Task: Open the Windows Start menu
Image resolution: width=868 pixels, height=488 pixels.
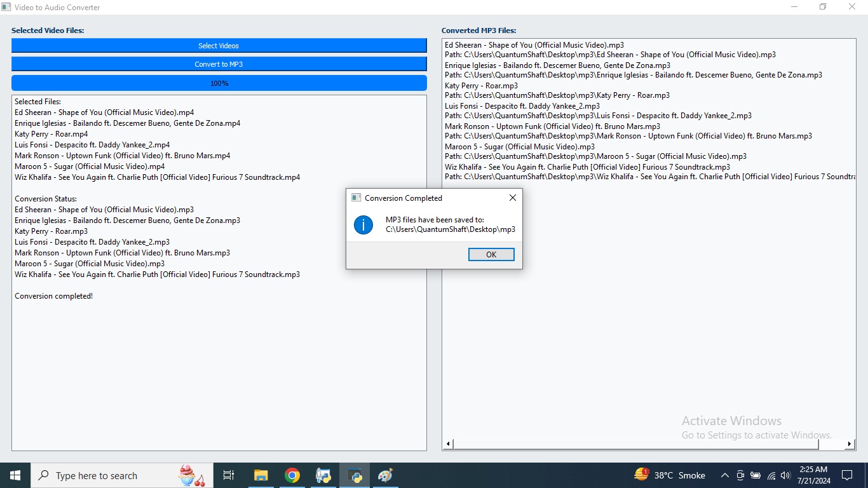Action: pos(15,475)
